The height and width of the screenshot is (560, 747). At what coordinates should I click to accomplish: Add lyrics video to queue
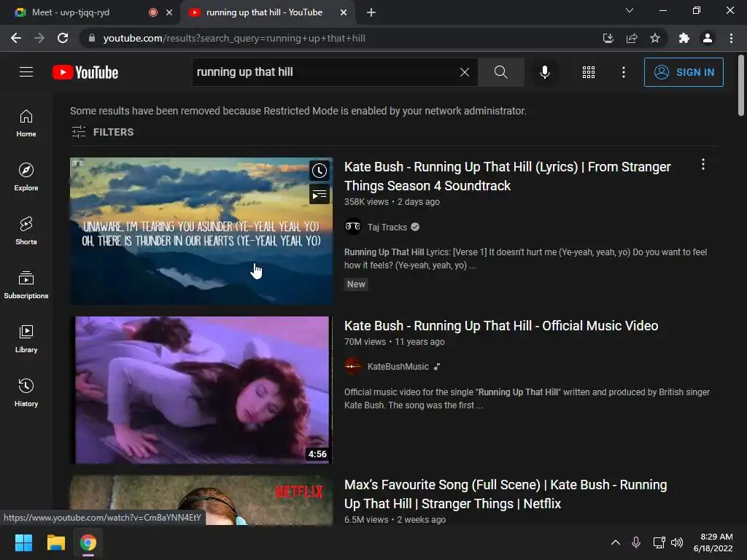[x=320, y=194]
